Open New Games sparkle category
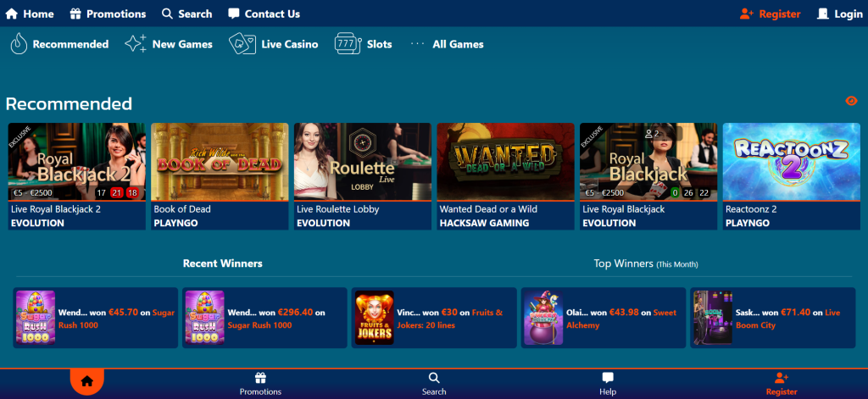 tap(136, 44)
